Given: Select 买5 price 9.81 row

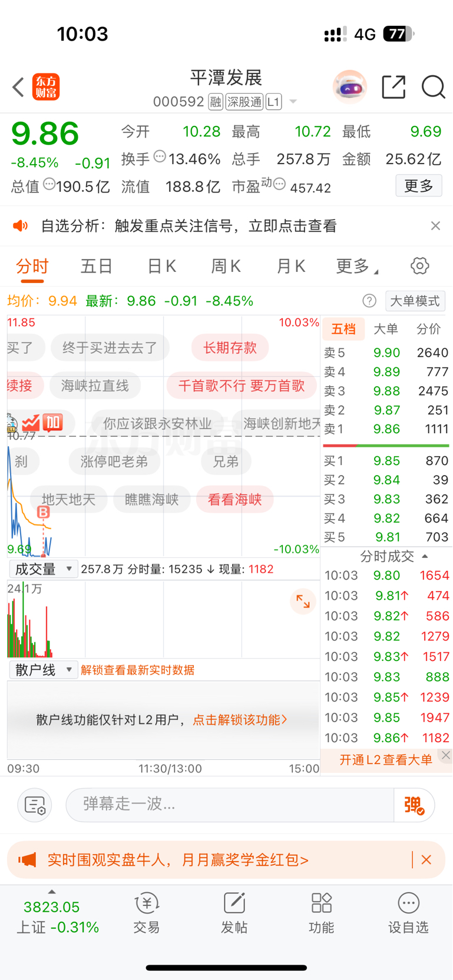Looking at the screenshot, I should pos(386,537).
